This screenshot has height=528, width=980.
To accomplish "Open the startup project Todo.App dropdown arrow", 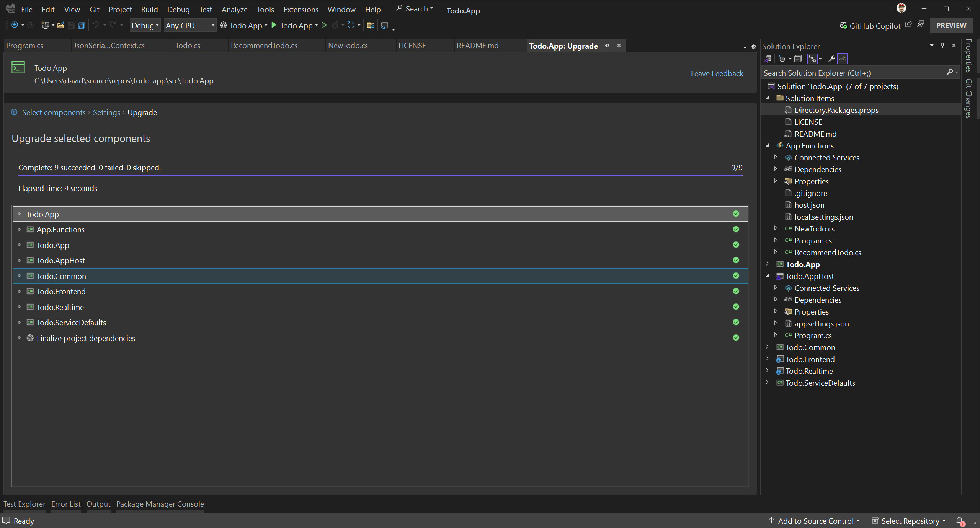I will coord(266,25).
